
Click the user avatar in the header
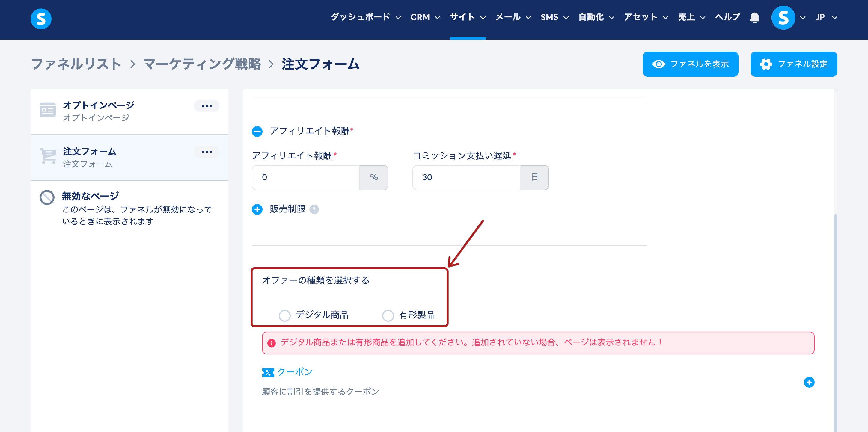[783, 17]
